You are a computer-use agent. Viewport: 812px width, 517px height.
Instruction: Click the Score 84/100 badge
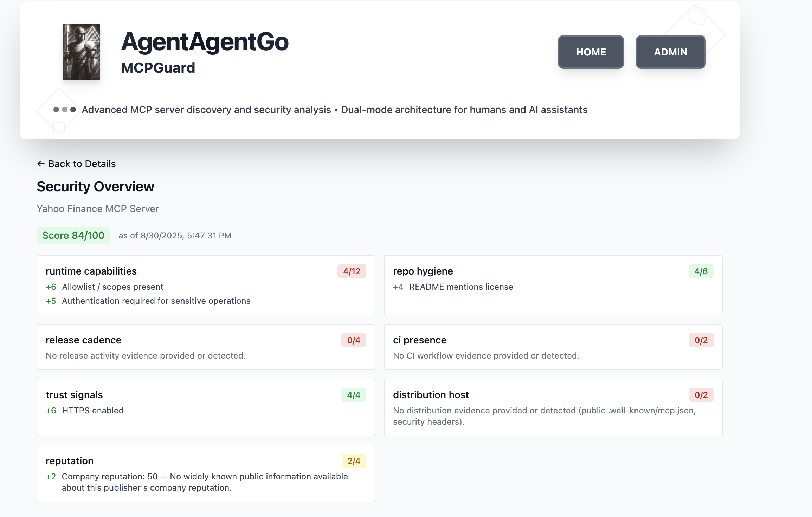click(73, 235)
